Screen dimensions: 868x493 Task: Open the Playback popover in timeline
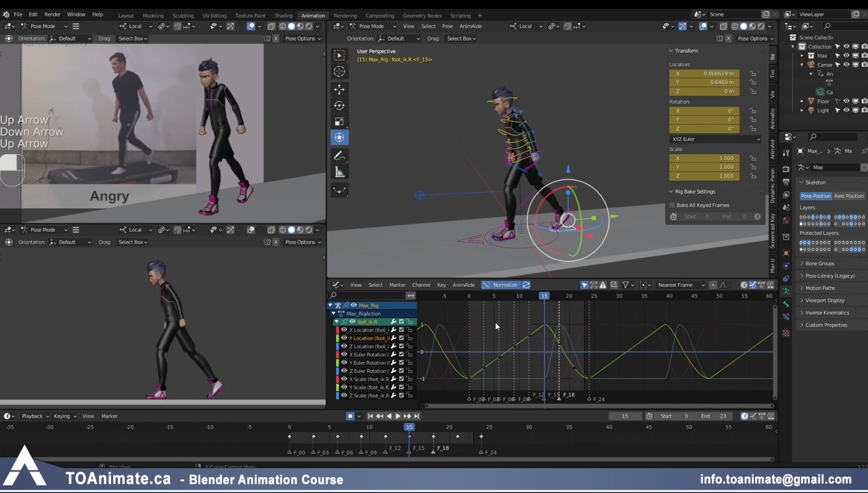(35, 416)
